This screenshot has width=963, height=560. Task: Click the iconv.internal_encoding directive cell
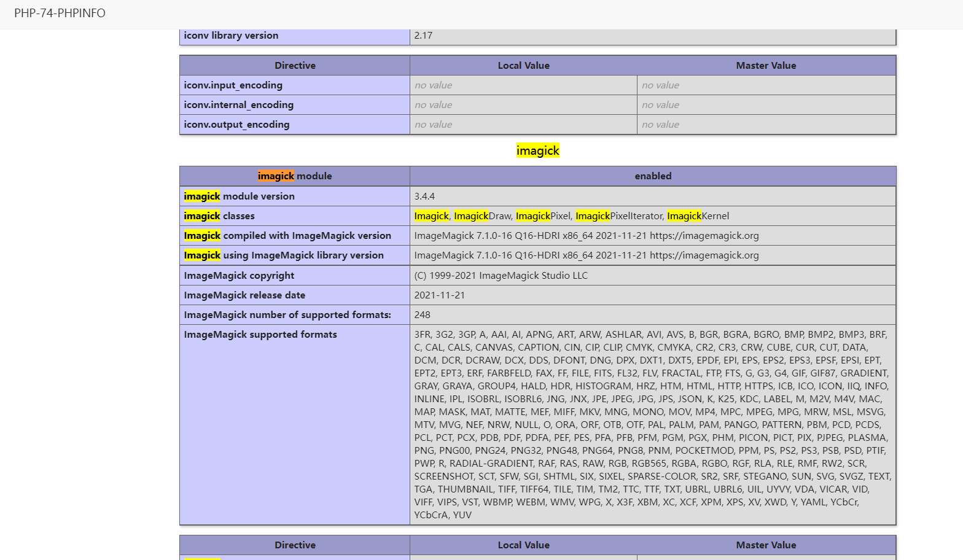tap(295, 105)
